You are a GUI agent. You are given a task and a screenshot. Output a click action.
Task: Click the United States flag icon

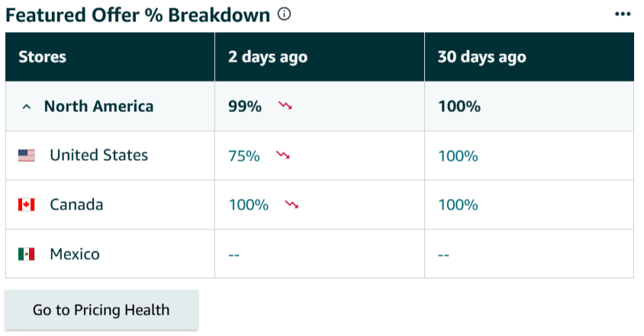point(27,155)
